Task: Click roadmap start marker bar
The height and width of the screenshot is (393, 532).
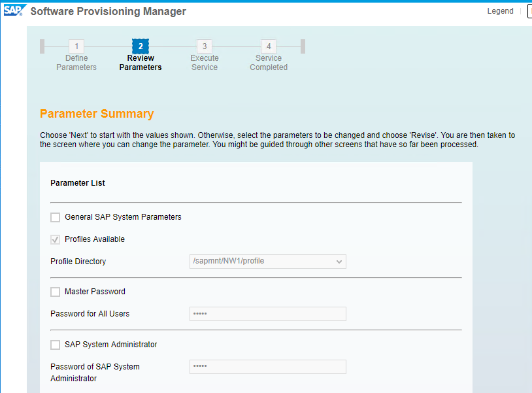Action: tap(42, 46)
